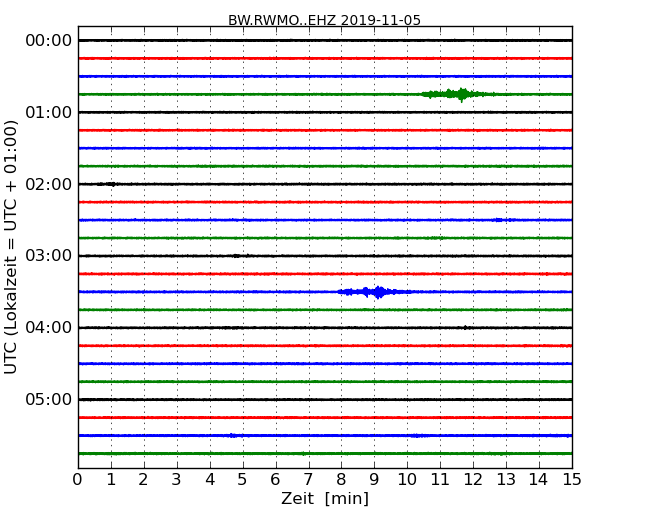Select the 05:00 time label

point(49,399)
